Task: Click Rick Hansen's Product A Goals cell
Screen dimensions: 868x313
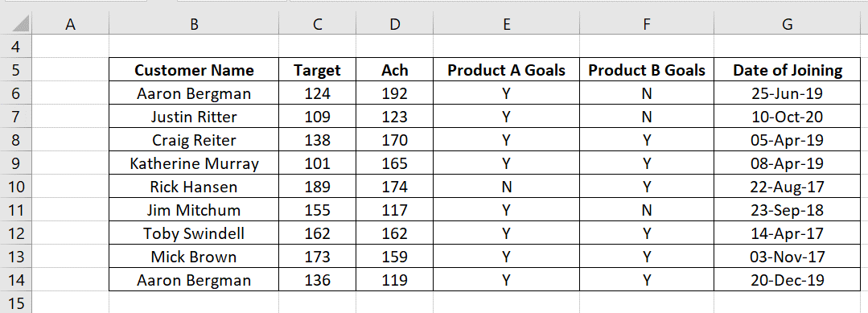Action: coord(507,187)
